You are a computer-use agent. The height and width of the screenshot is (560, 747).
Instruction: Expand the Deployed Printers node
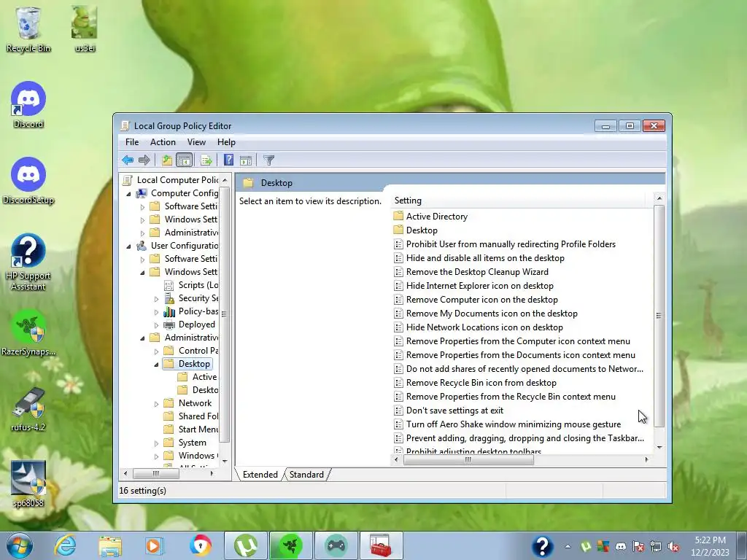(156, 325)
